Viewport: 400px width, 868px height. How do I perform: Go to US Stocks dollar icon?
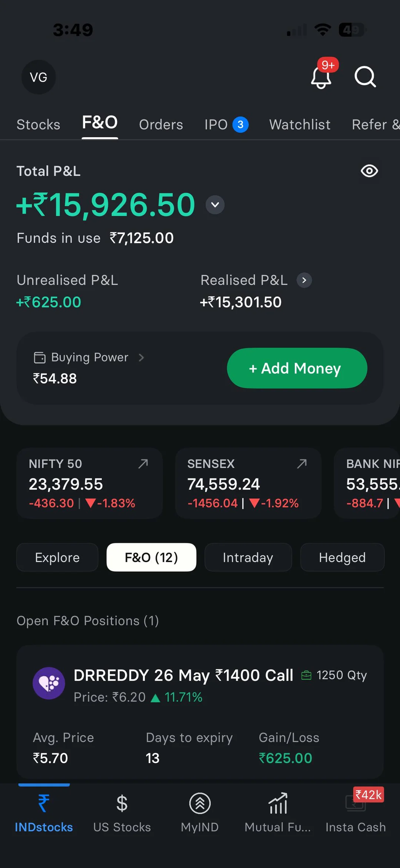(x=122, y=803)
